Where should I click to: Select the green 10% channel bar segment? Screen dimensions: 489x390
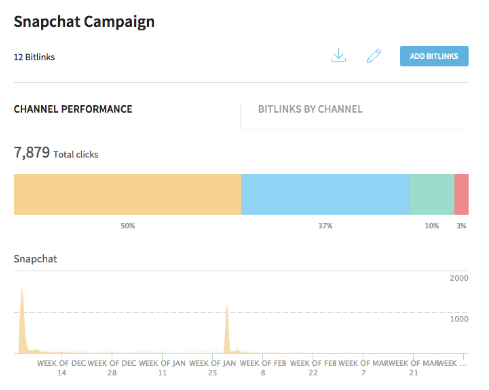tap(432, 194)
